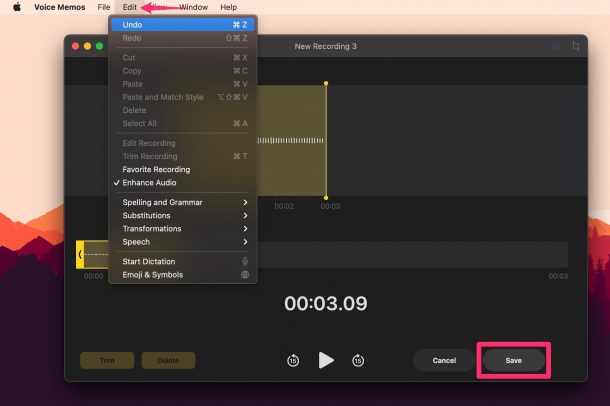Click the yellow playhead line on the waveform
The width and height of the screenshot is (610, 406).
point(326,141)
